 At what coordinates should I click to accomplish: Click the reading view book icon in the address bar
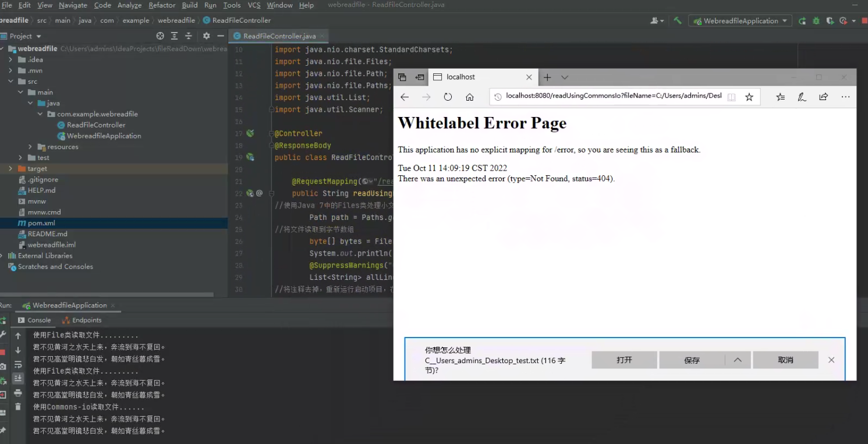pyautogui.click(x=732, y=97)
